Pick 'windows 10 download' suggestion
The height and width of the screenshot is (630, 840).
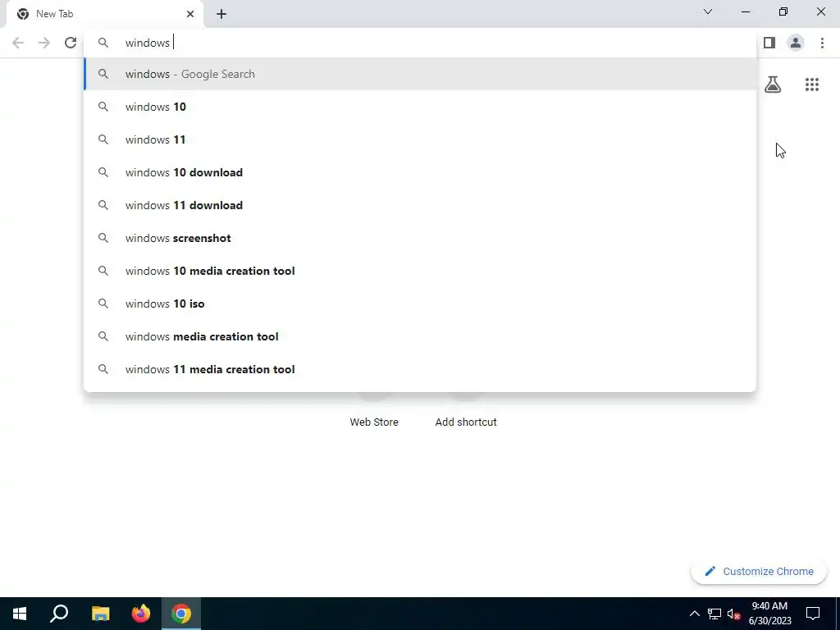pyautogui.click(x=420, y=172)
